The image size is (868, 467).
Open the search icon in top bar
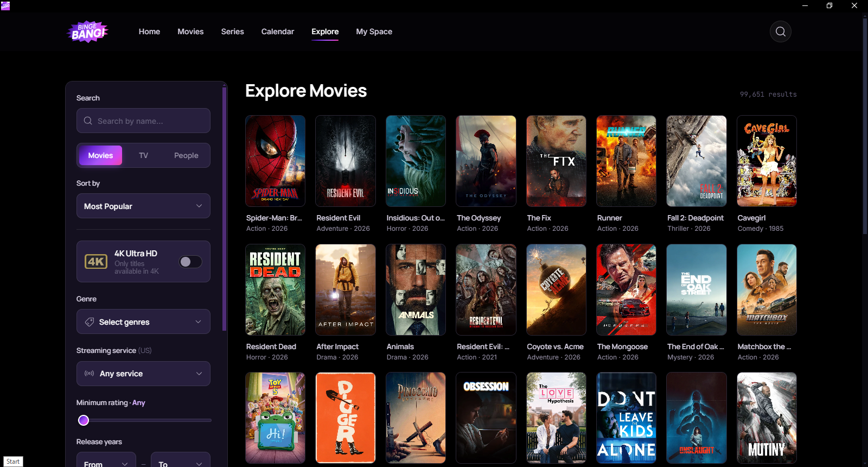tap(780, 31)
